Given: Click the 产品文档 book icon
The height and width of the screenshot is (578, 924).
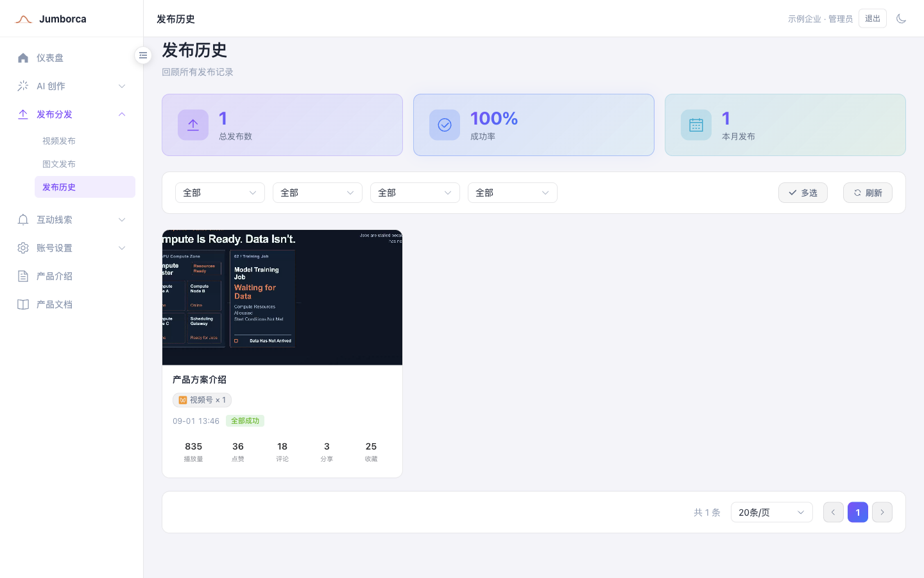Looking at the screenshot, I should pos(23,304).
